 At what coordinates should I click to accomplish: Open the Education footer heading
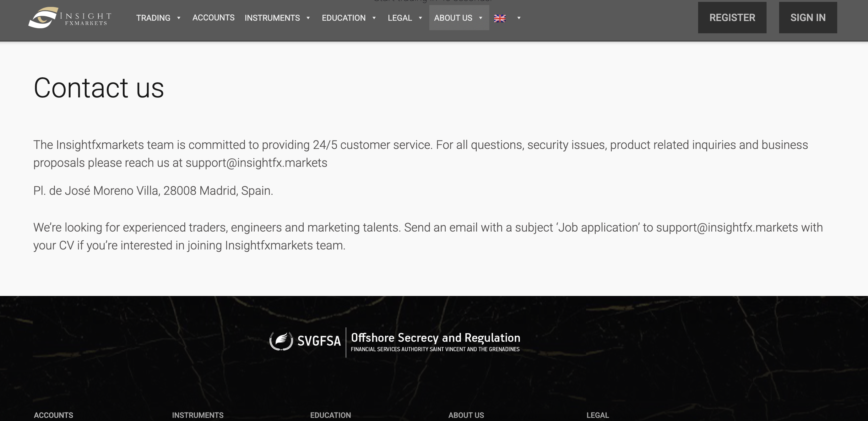click(x=330, y=415)
